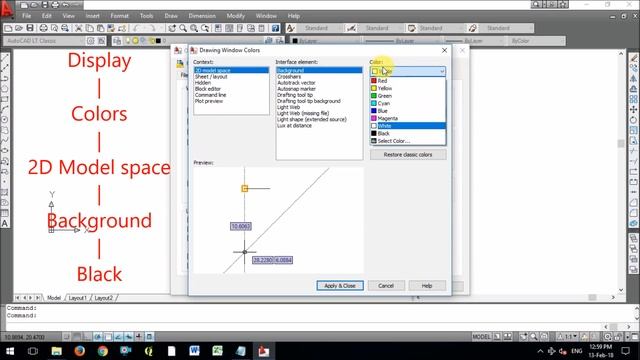Screen dimensions: 640x360
Task: Click the Table Style icon
Action: tap(411, 28)
